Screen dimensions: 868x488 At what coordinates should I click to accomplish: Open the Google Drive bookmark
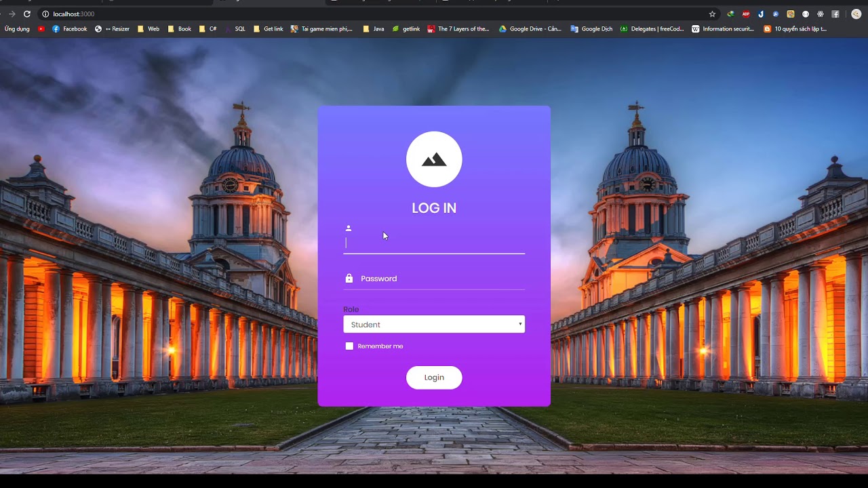tap(530, 29)
